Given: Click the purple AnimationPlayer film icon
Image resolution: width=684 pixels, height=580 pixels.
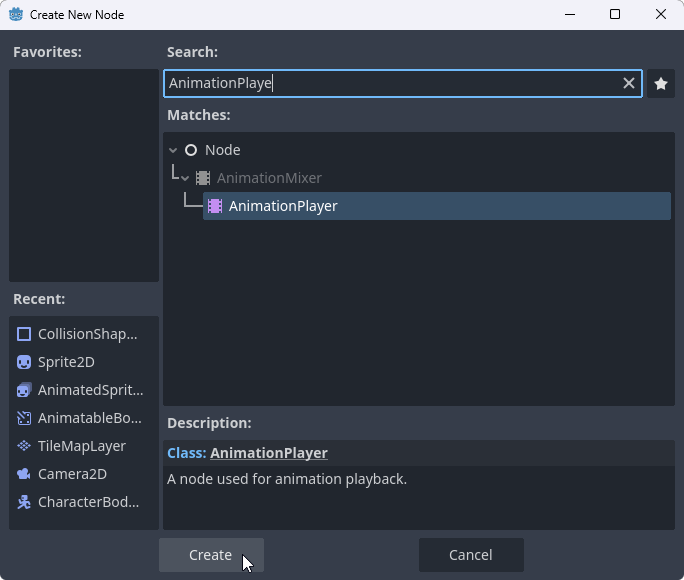Looking at the screenshot, I should click(x=215, y=206).
